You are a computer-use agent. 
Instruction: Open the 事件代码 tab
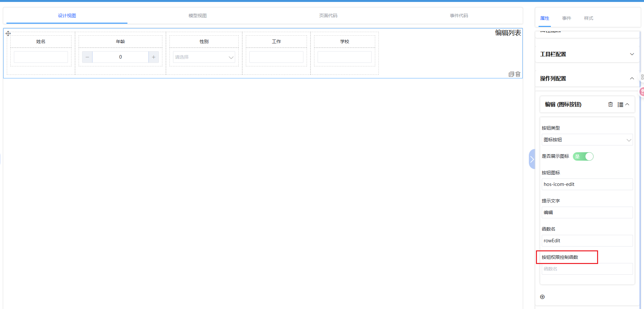[459, 16]
